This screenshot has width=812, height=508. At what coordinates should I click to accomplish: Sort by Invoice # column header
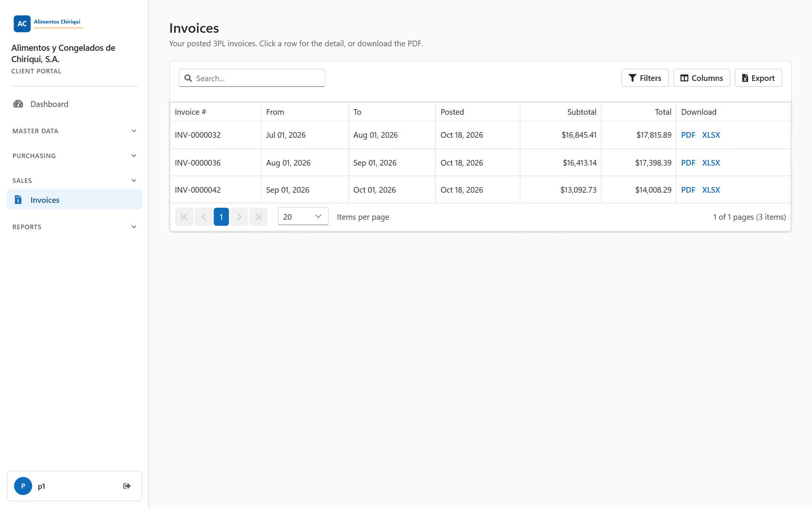[x=215, y=112]
